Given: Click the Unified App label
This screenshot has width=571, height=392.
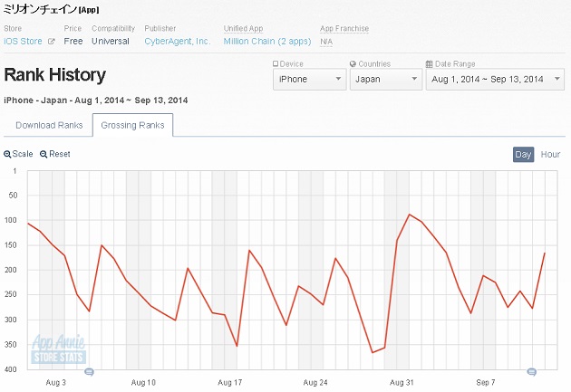Looking at the screenshot, I should (243, 28).
